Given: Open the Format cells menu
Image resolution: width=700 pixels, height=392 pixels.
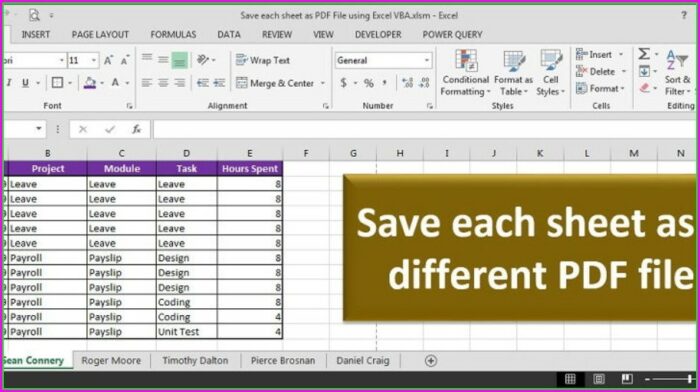Looking at the screenshot, I should point(600,88).
